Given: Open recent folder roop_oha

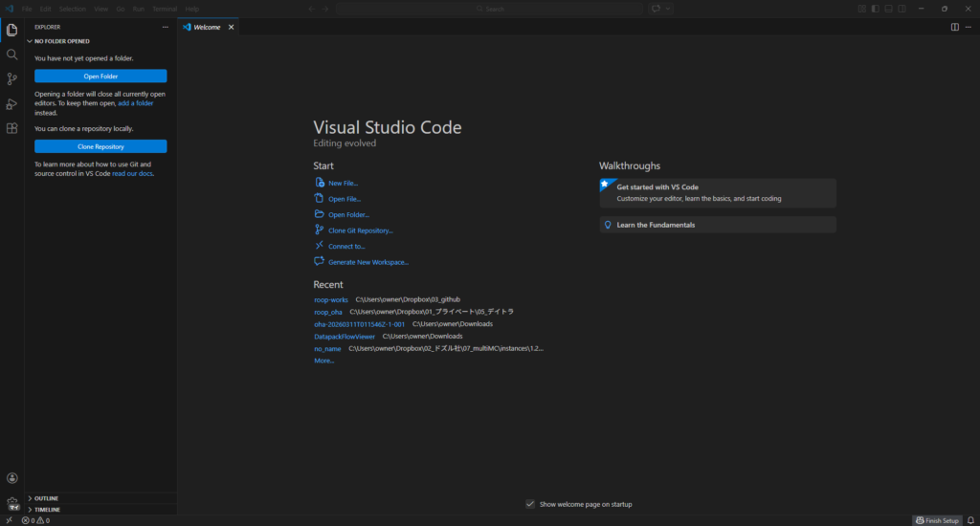Looking at the screenshot, I should point(328,312).
